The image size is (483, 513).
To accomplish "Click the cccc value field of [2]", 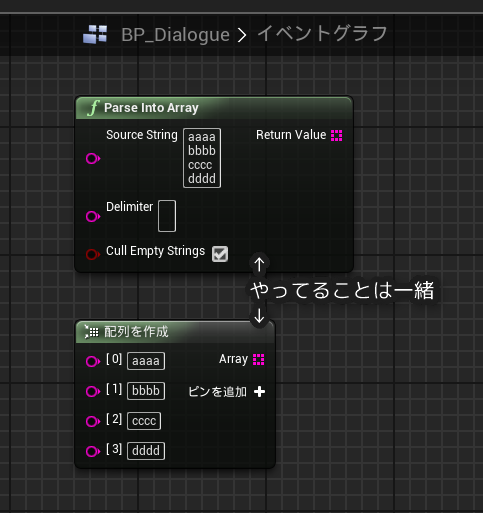I will point(144,421).
